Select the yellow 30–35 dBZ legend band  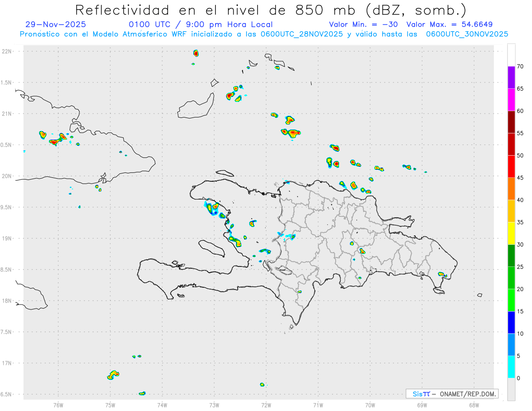coord(511,233)
